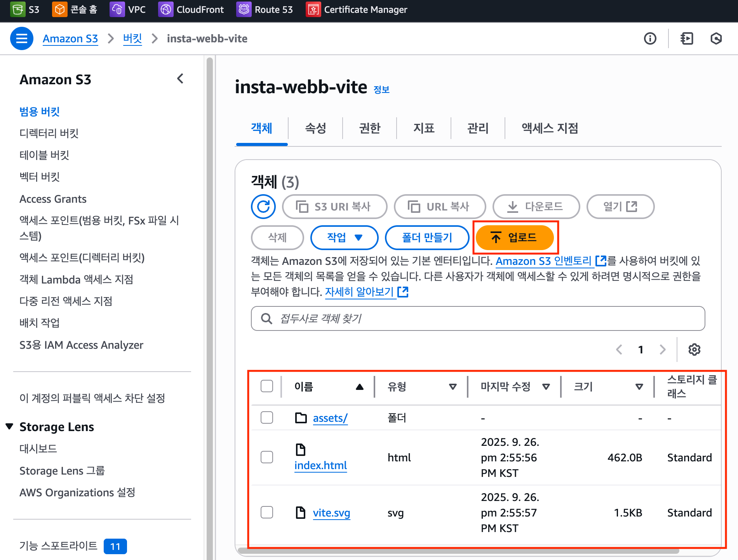738x560 pixels.
Task: Collapse the Storage Lens section
Action: tap(10, 426)
